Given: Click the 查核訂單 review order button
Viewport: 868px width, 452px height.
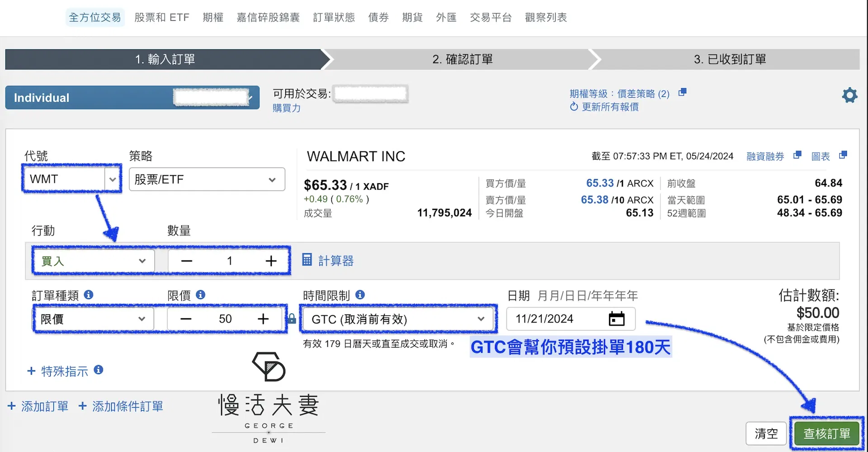Looking at the screenshot, I should point(827,433).
